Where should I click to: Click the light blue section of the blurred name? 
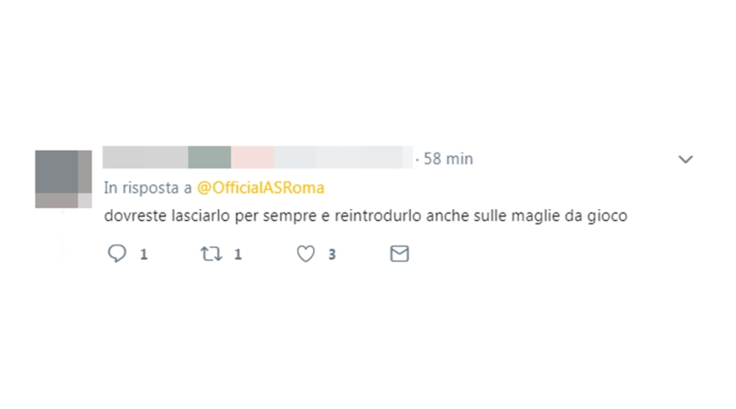tap(295, 157)
